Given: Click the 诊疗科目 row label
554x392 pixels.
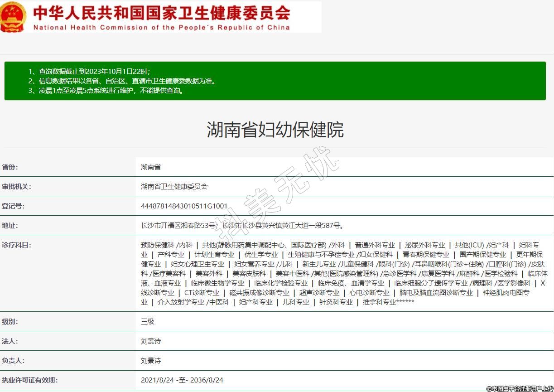Looking at the screenshot, I should click(16, 245).
